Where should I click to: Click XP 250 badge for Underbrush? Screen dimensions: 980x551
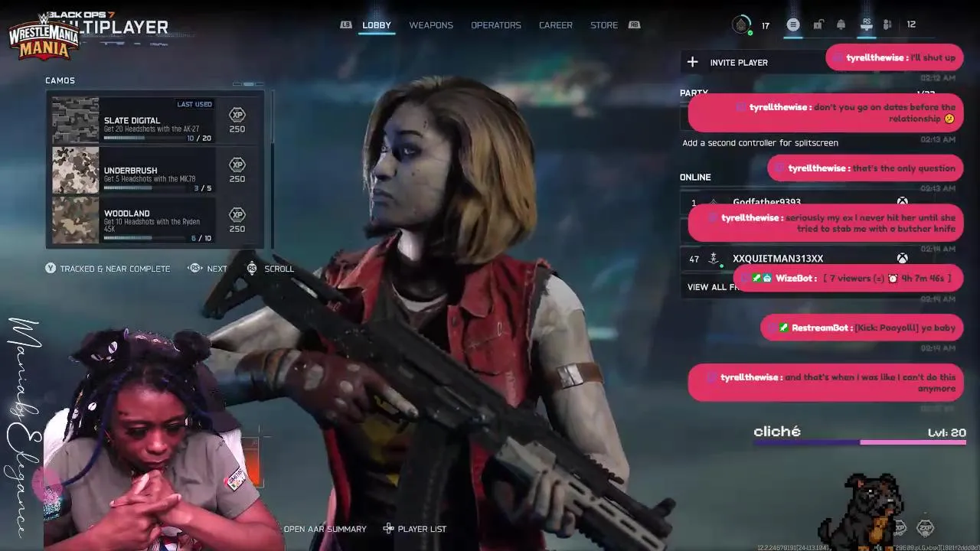coord(237,170)
